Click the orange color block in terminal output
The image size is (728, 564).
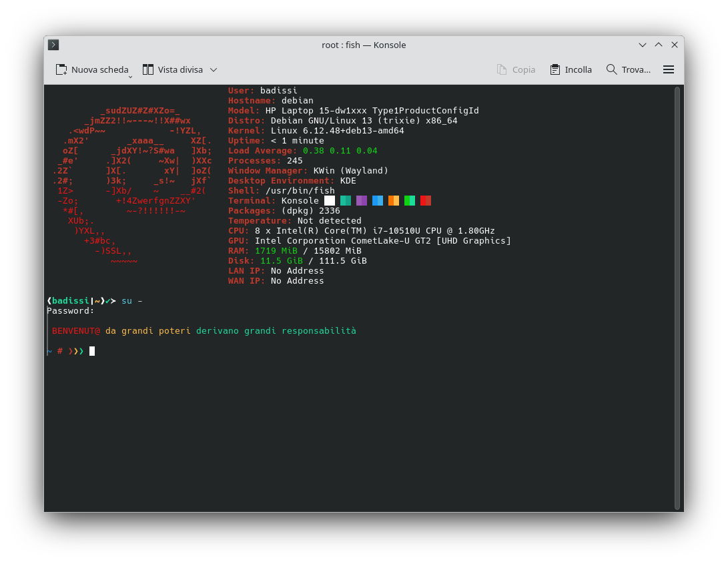pyautogui.click(x=394, y=200)
